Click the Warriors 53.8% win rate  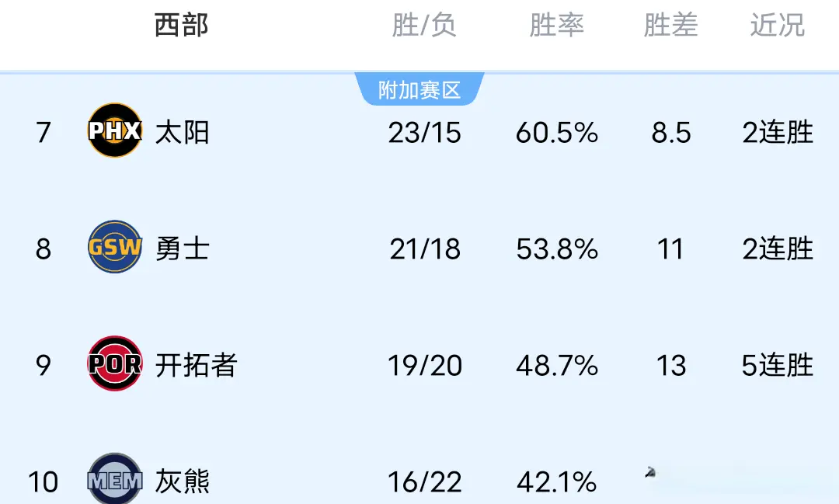click(556, 249)
